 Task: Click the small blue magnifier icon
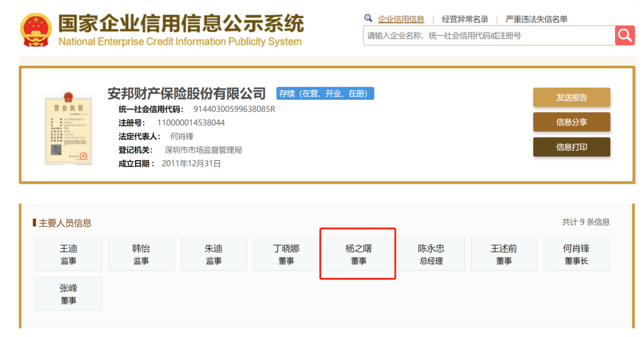coord(368,18)
